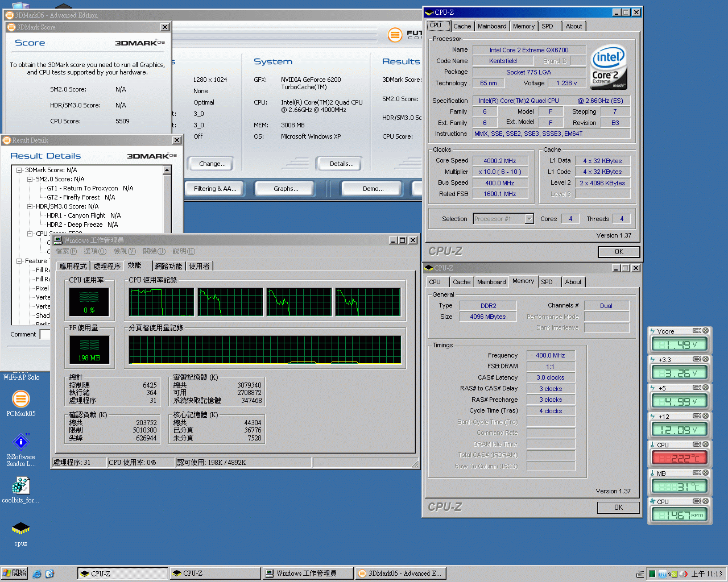This screenshot has width=728, height=582.
Task: Collapse the Feature Tests tree node
Action: tap(19, 261)
